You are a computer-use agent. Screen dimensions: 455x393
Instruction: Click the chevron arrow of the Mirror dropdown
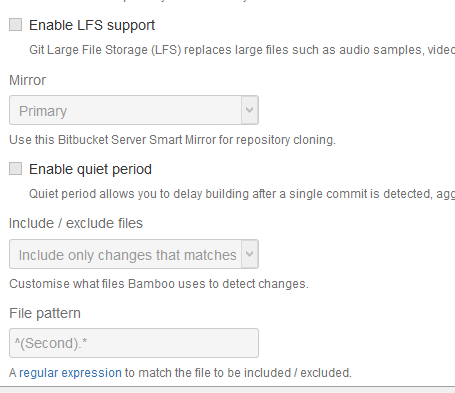click(250, 110)
